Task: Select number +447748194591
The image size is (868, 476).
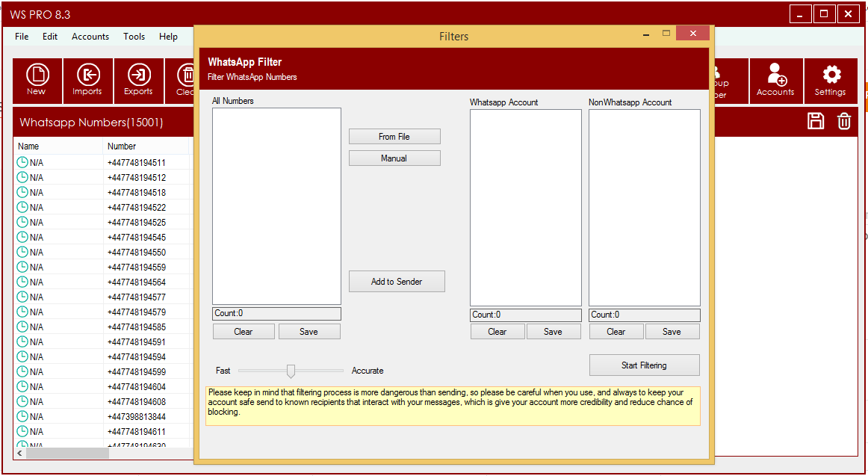Action: [137, 342]
